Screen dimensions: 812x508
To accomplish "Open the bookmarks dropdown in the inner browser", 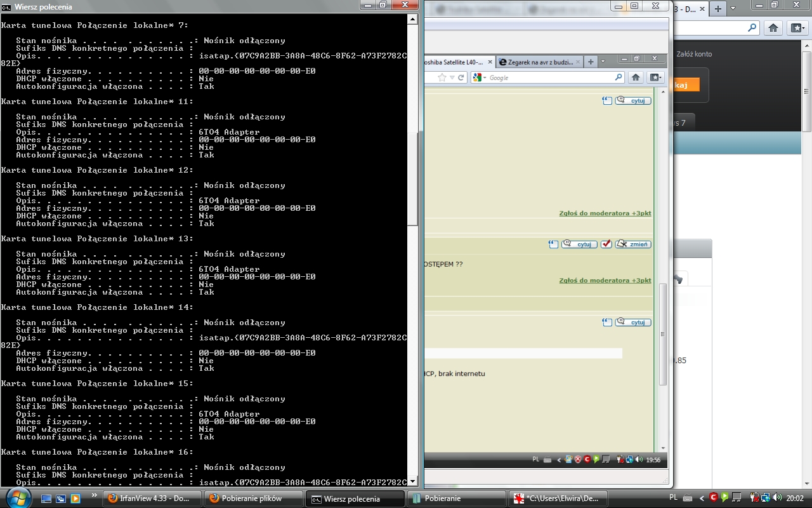I will click(655, 77).
